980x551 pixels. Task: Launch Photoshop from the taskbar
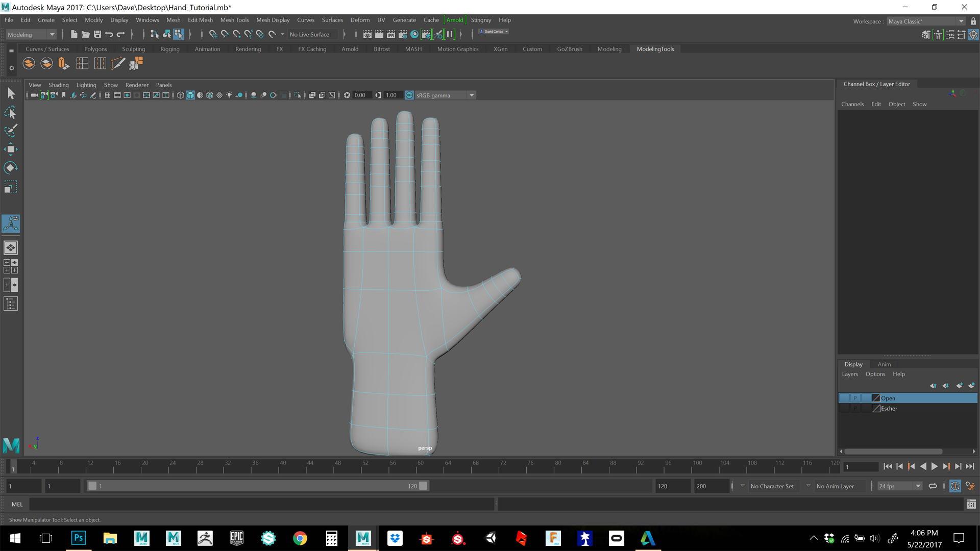click(78, 538)
